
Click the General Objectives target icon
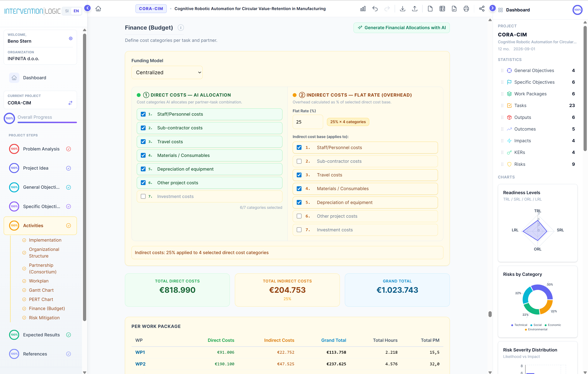[x=509, y=70]
